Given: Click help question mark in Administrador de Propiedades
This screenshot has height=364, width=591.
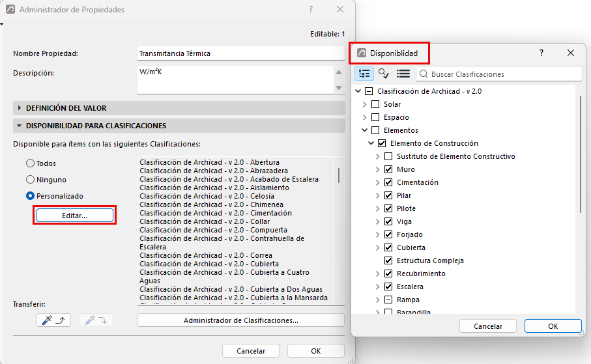Looking at the screenshot, I should [311, 9].
